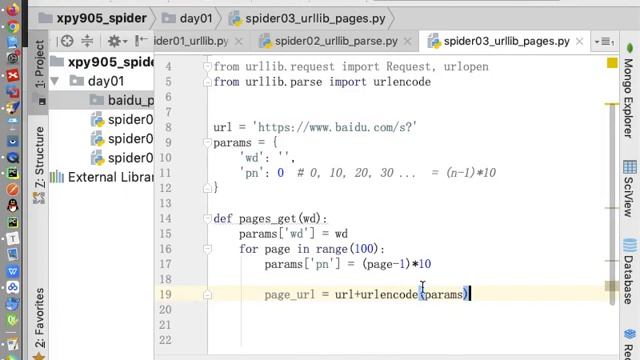
Task: Click the scroll-from-source target icon
Action: (67, 41)
